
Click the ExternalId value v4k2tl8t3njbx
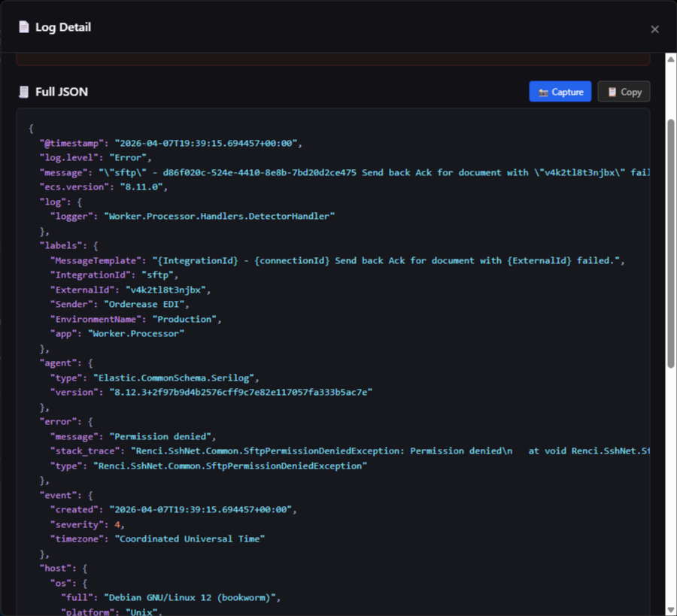(x=165, y=290)
